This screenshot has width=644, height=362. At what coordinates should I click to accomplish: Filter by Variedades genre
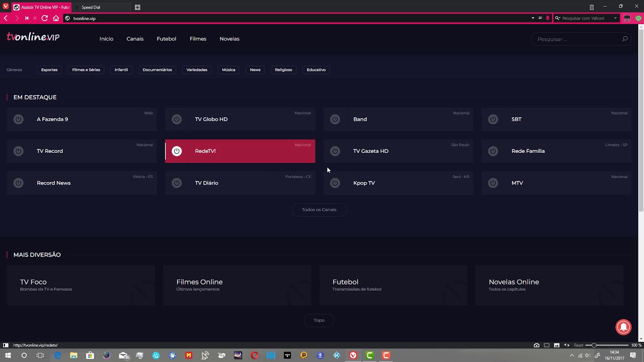[x=197, y=70]
